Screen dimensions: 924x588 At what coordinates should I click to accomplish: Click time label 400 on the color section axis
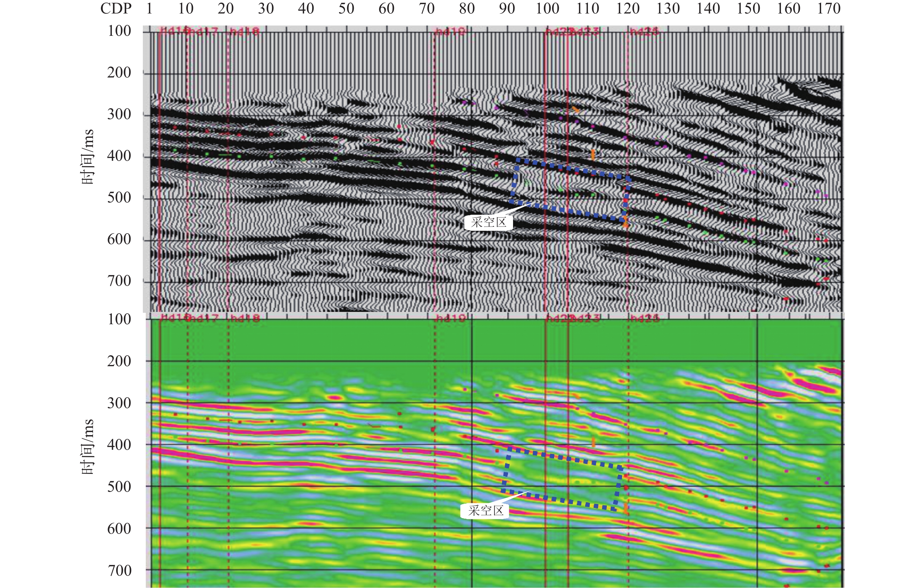tap(119, 445)
